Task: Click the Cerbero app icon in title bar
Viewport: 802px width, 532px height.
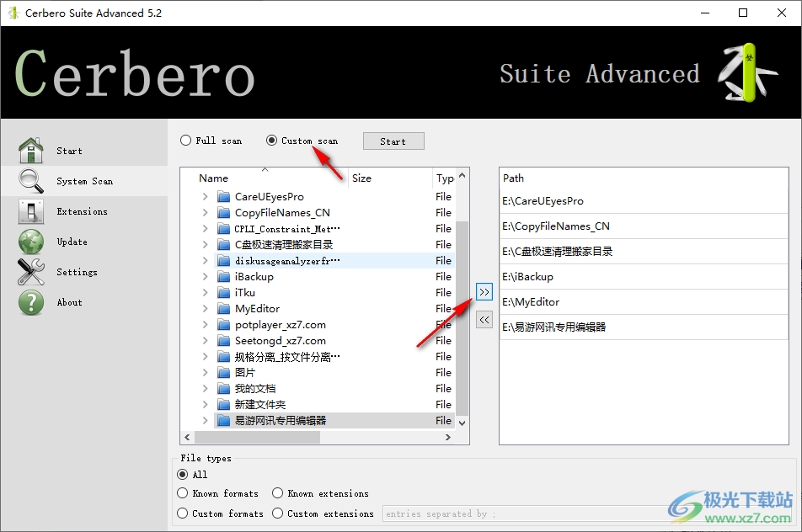Action: 13,13
